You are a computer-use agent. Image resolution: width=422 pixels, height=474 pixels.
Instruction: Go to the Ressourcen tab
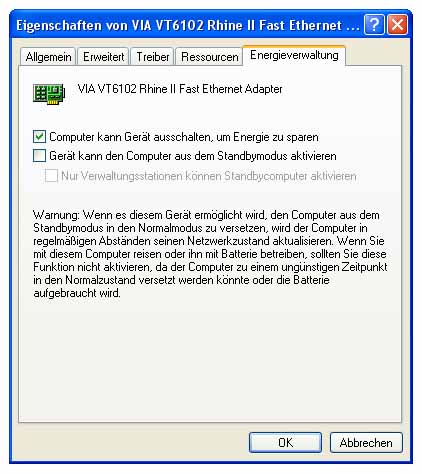click(209, 57)
